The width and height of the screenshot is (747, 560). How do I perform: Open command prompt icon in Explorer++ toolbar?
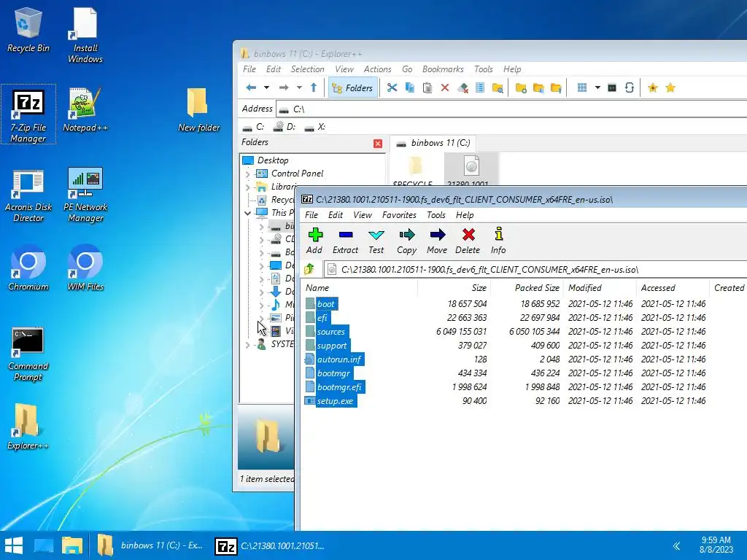click(x=612, y=87)
